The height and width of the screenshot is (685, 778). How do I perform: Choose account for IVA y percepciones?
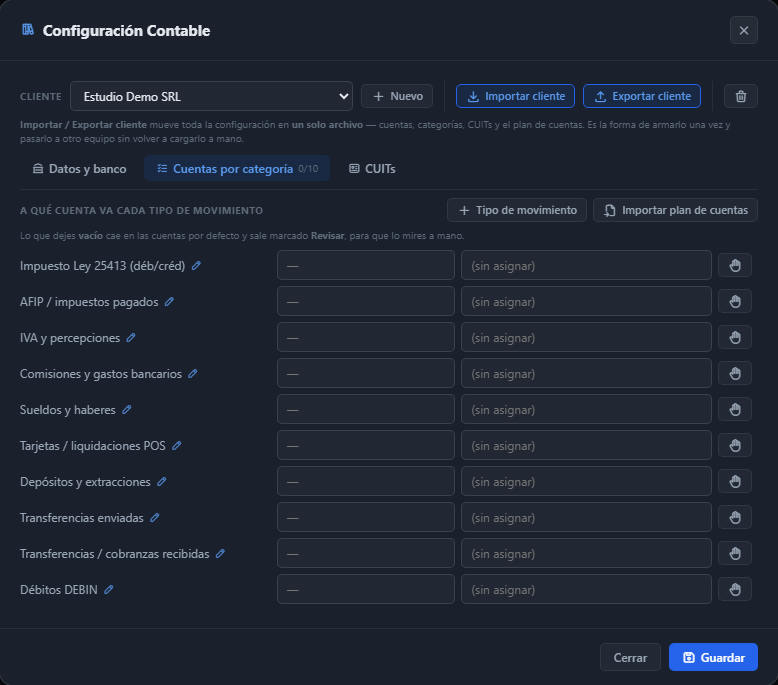click(x=586, y=337)
